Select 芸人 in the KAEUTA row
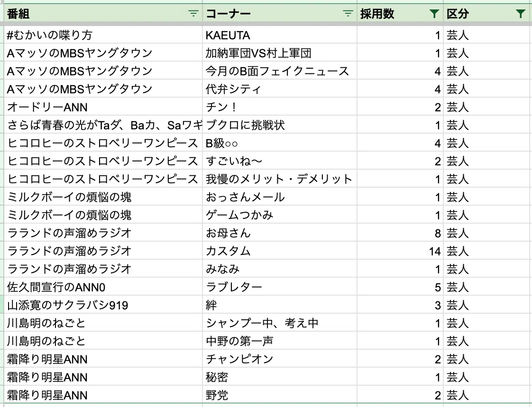 pos(487,35)
